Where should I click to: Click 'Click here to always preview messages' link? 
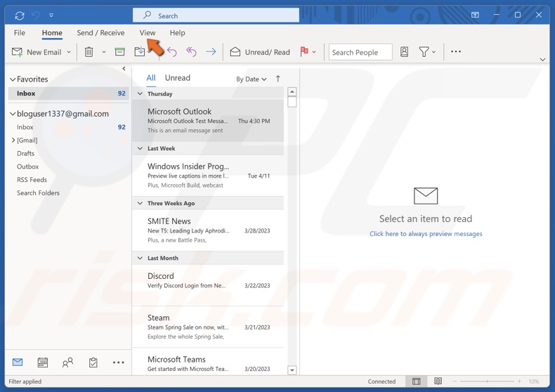(426, 234)
